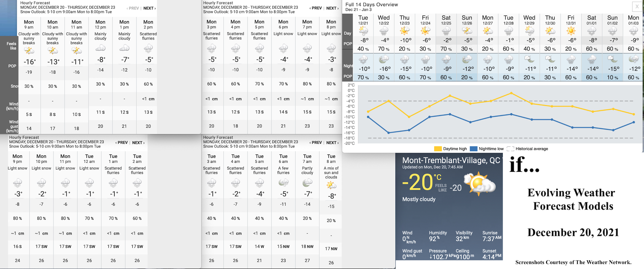
Task: Click the Thu 12/30 column header
Action: (550, 20)
